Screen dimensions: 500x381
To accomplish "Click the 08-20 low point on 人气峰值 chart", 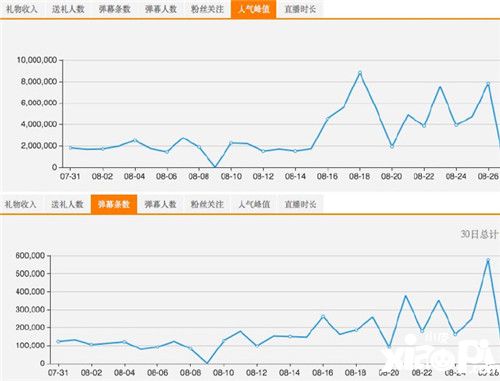I will [392, 146].
